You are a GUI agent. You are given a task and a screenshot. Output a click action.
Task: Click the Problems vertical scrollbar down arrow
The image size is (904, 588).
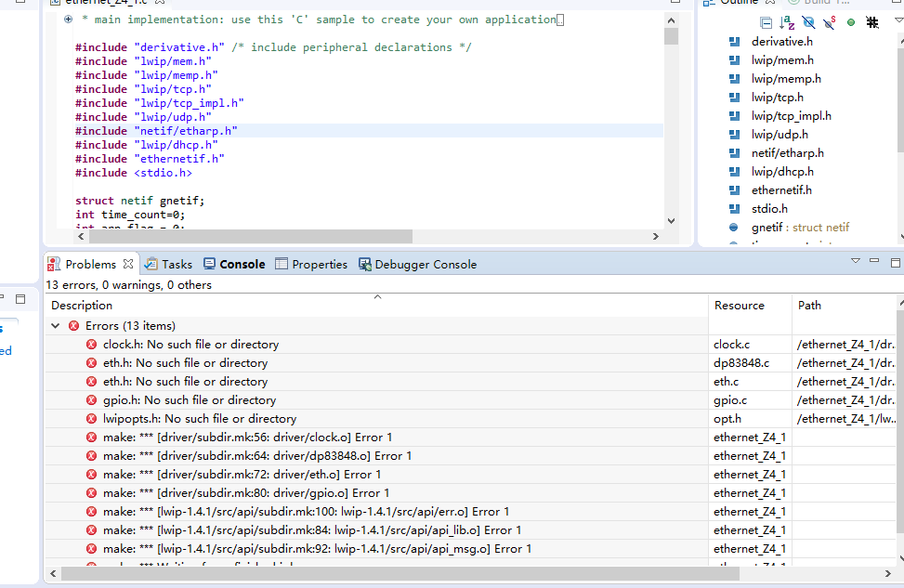click(x=900, y=558)
